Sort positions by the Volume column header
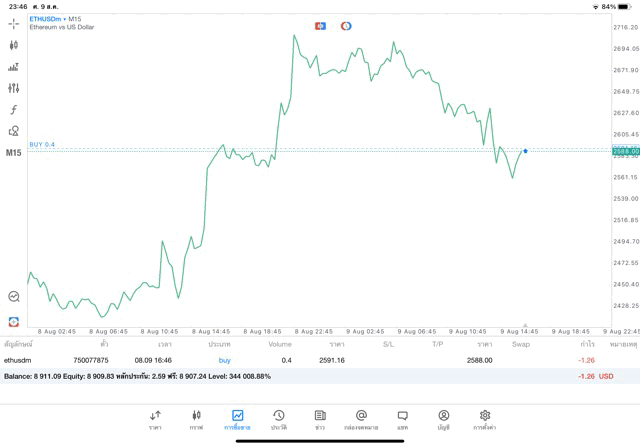The width and height of the screenshot is (640, 447). (x=280, y=344)
